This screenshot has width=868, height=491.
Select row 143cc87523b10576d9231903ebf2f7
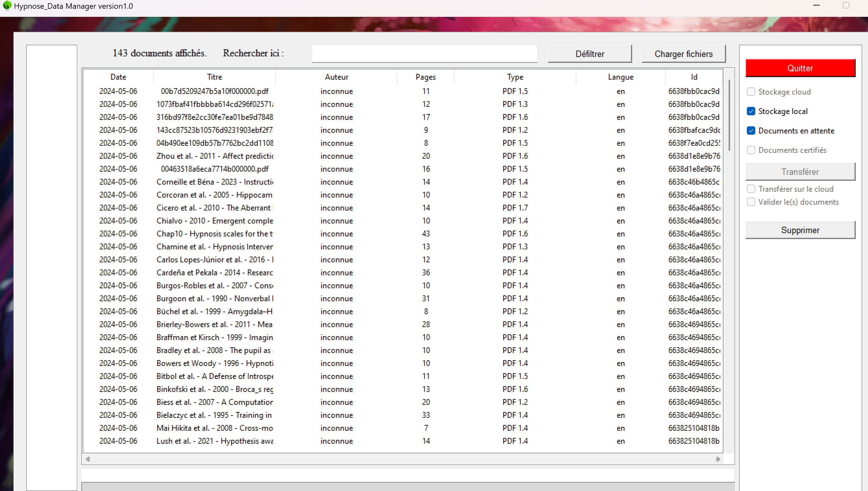[403, 130]
